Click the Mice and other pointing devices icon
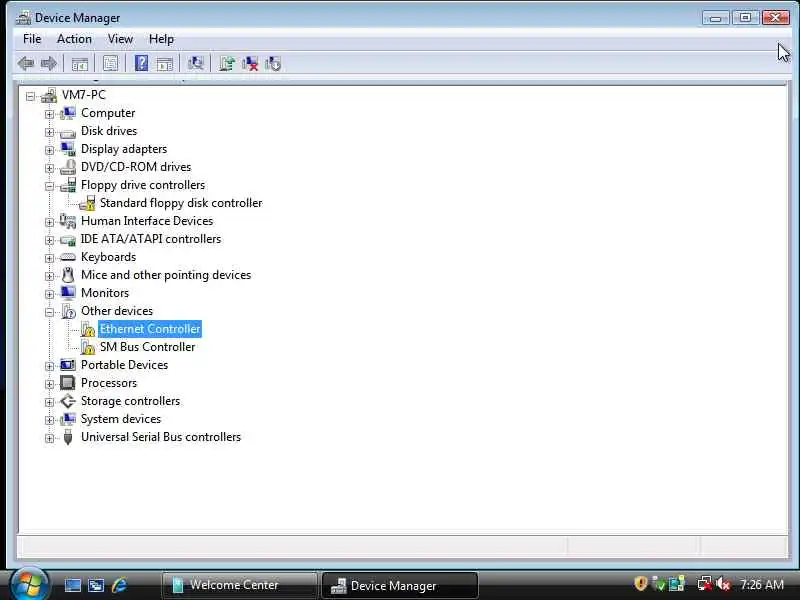 coord(68,275)
